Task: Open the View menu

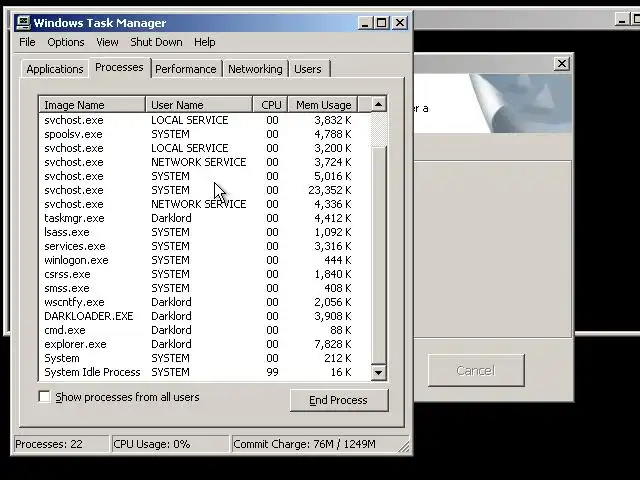Action: coord(107,42)
